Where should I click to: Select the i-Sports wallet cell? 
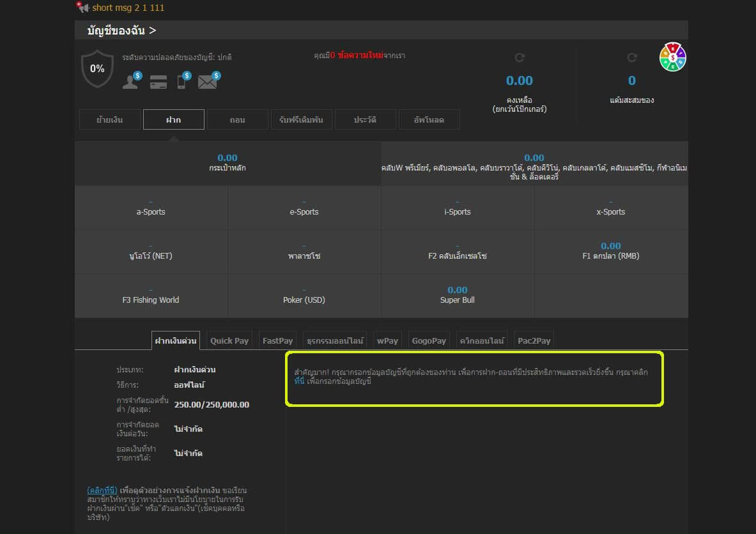point(458,208)
